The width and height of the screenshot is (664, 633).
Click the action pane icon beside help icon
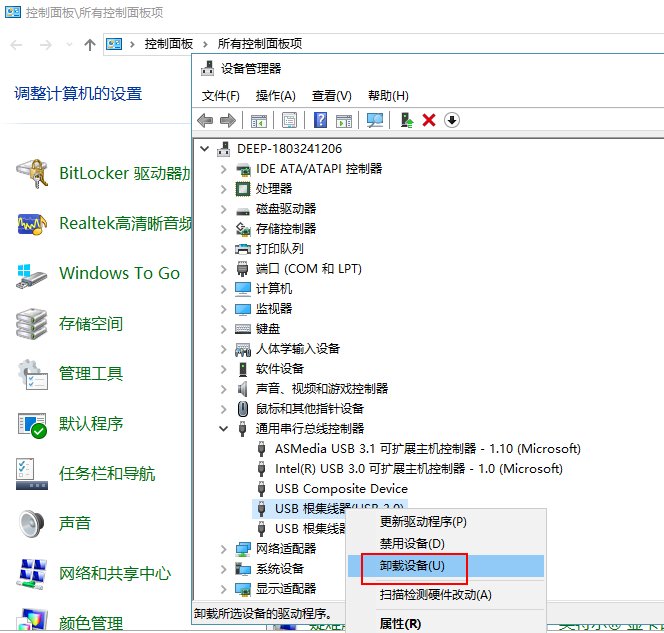coord(344,121)
